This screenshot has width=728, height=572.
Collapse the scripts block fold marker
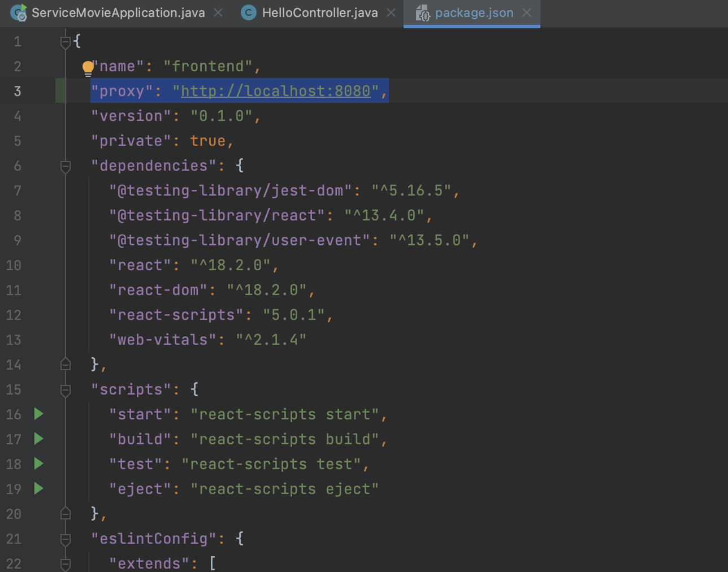click(x=66, y=390)
